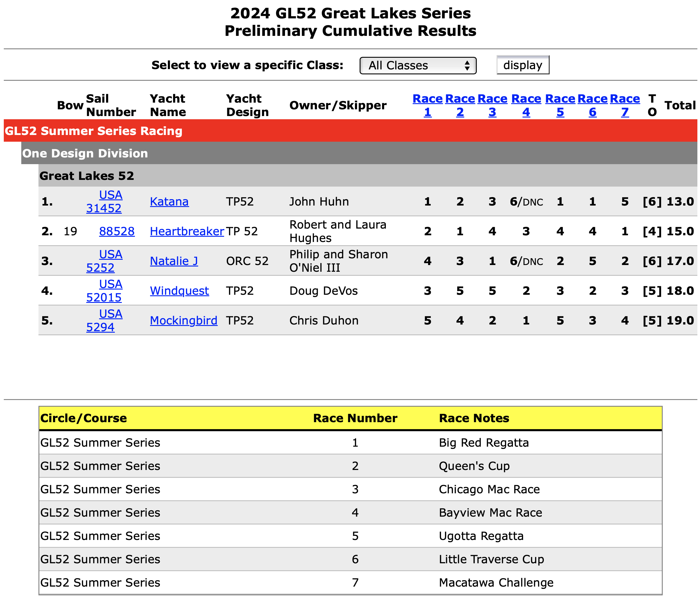
Task: Open the Natalie J yacht details link
Action: click(174, 261)
